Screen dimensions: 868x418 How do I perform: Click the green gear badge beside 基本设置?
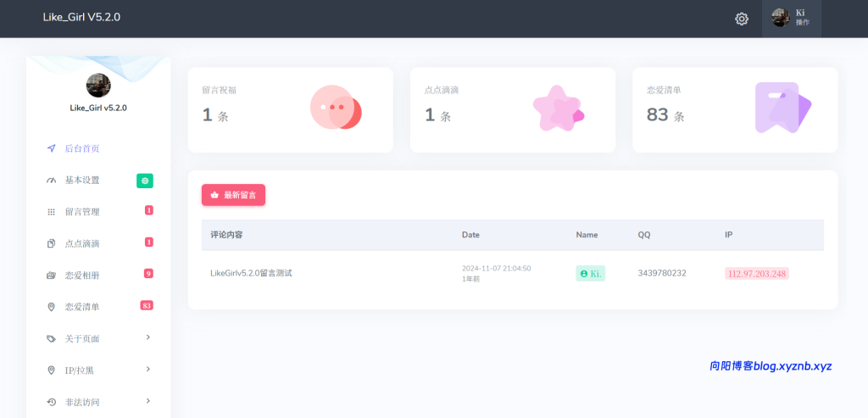click(x=145, y=181)
